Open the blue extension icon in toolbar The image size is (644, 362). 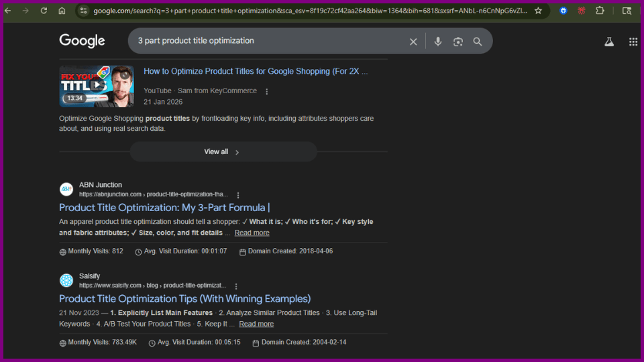[563, 11]
